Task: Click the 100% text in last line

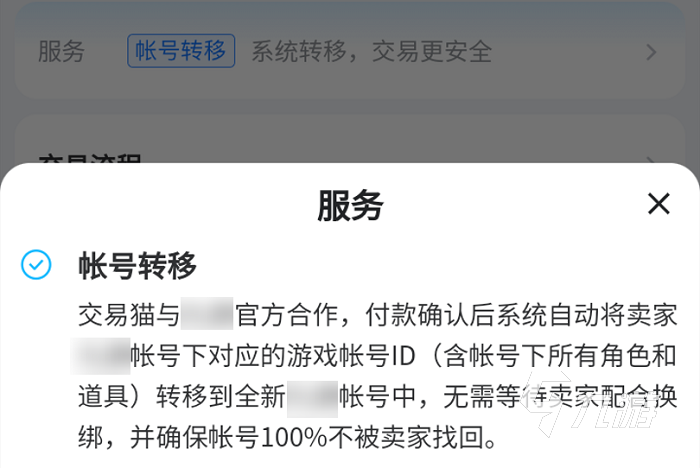Action: point(294,438)
